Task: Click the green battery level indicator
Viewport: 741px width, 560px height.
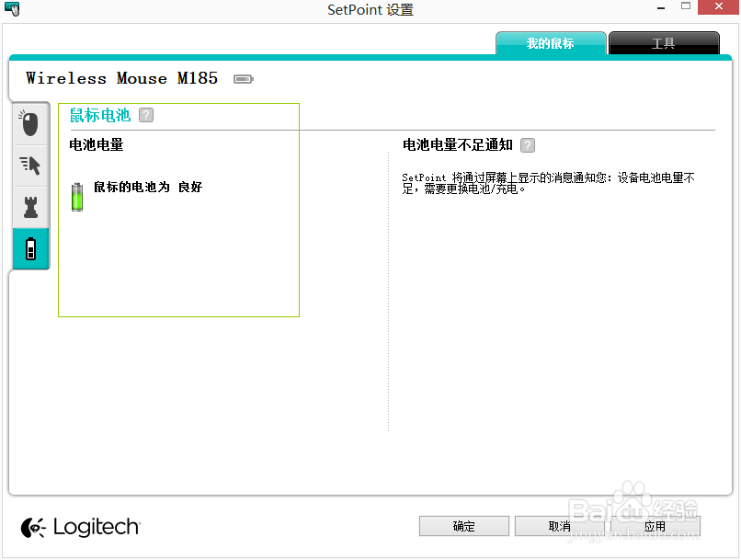Action: (77, 197)
